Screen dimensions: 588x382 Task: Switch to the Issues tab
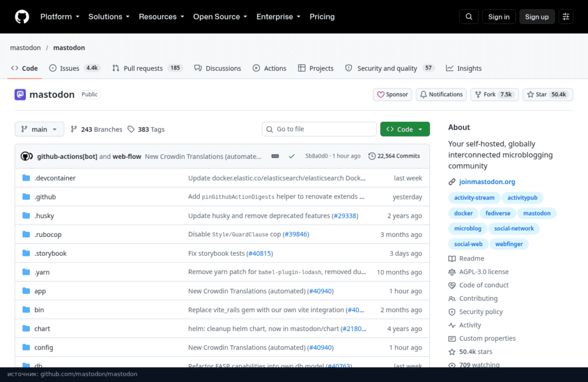click(74, 68)
